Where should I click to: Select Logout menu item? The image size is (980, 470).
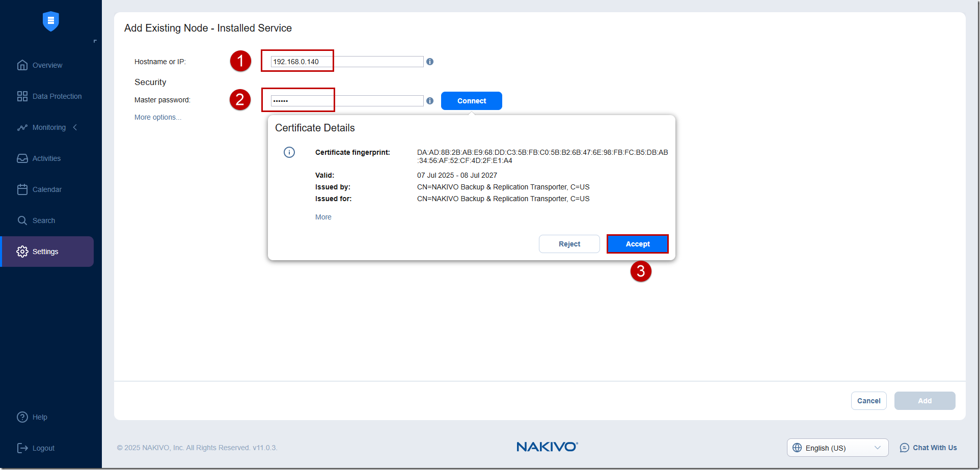click(x=47, y=448)
